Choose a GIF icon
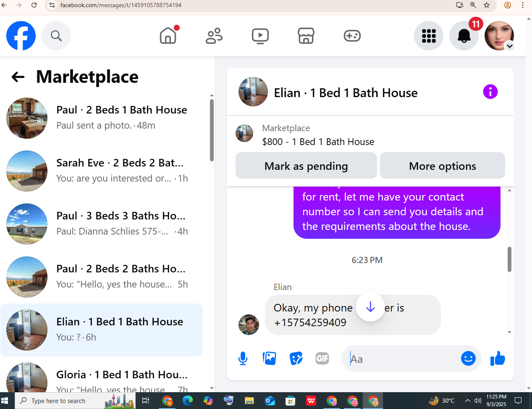 pos(322,359)
